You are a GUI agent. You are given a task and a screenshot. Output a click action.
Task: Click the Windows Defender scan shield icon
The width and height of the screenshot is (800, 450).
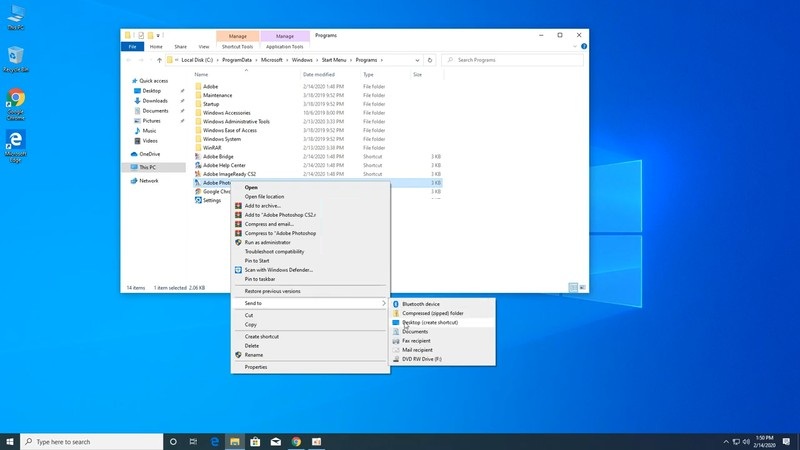[238, 270]
